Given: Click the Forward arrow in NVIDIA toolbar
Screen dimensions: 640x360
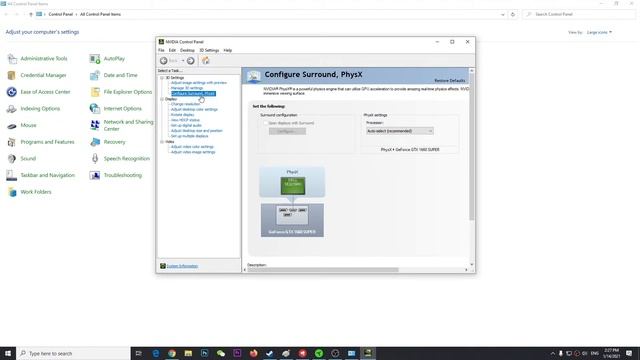Looking at the screenshot, I should coord(191,61).
